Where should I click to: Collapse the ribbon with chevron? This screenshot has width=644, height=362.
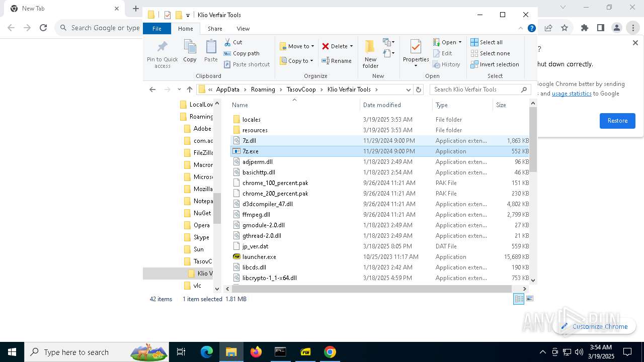point(521,29)
